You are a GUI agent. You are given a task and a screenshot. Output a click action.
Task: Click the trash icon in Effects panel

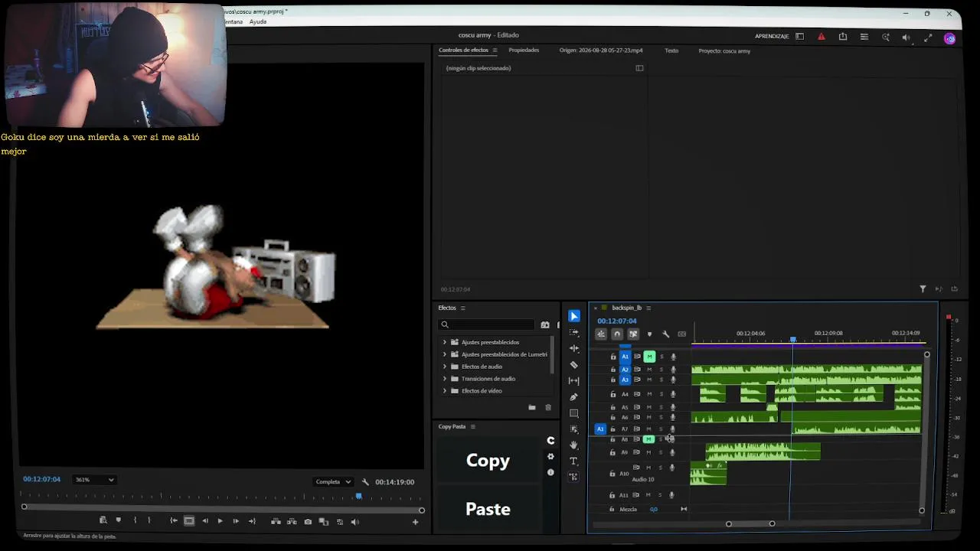coord(548,408)
